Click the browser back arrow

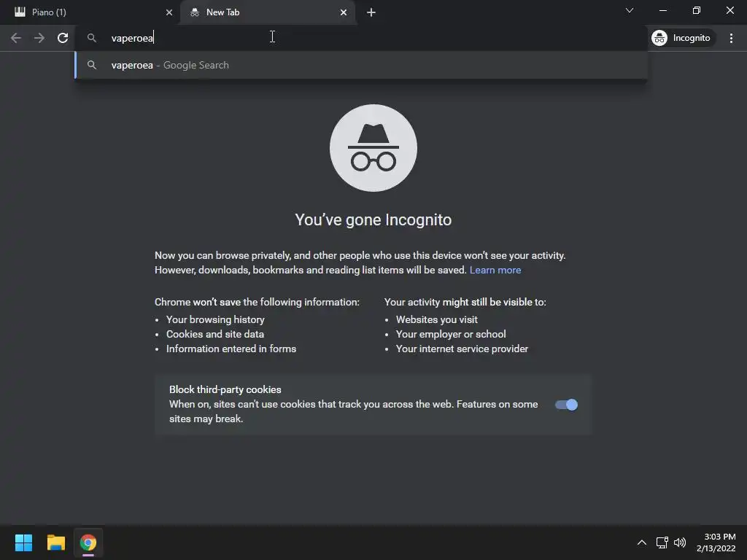click(x=16, y=38)
